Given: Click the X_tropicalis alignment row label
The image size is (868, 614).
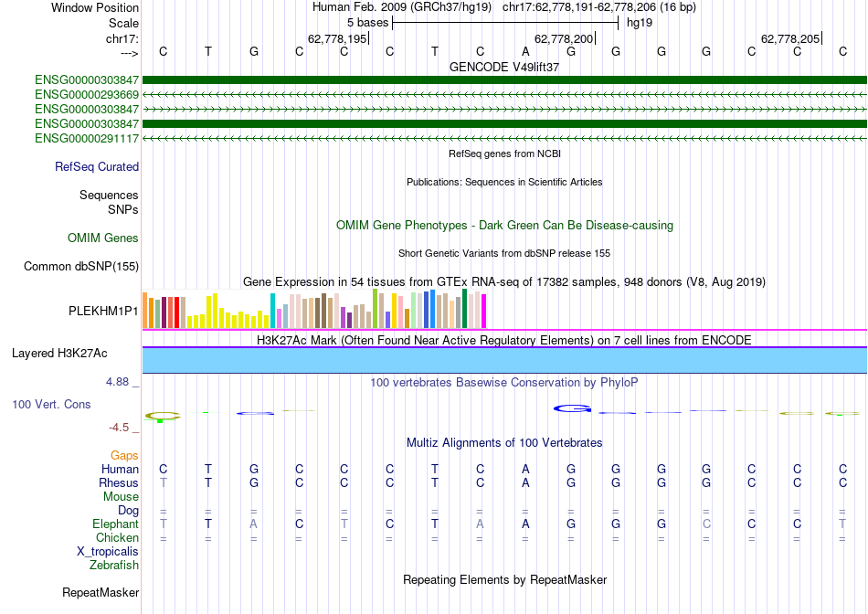Looking at the screenshot, I should (x=108, y=552).
